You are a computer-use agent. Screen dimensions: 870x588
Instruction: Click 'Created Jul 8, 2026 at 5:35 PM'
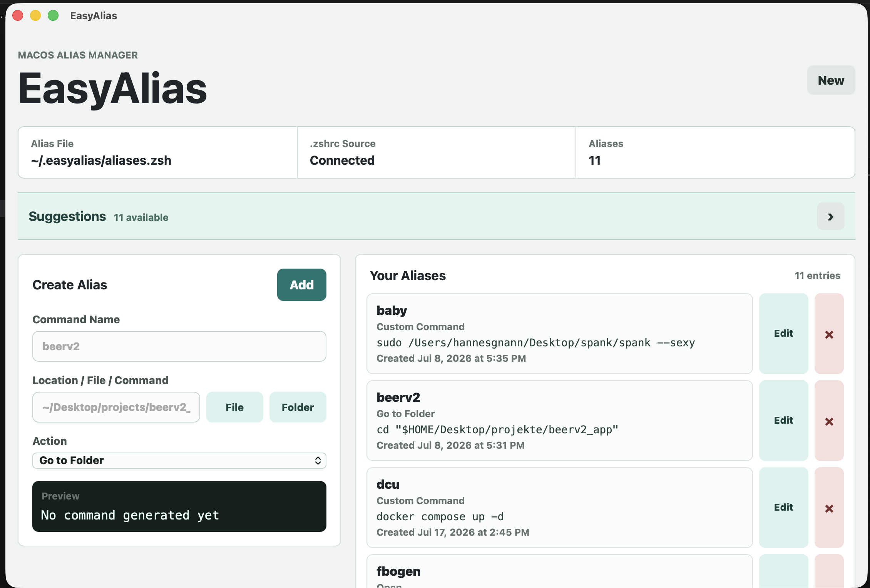tap(451, 358)
